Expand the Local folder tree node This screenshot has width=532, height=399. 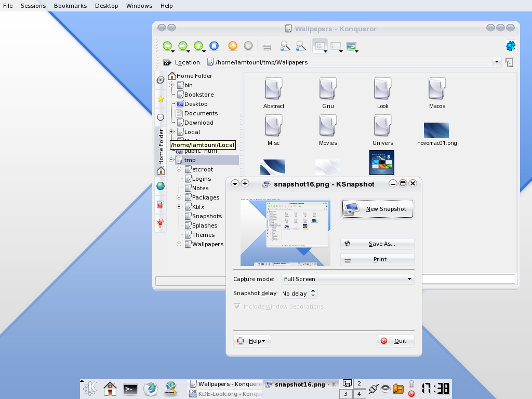[171, 132]
